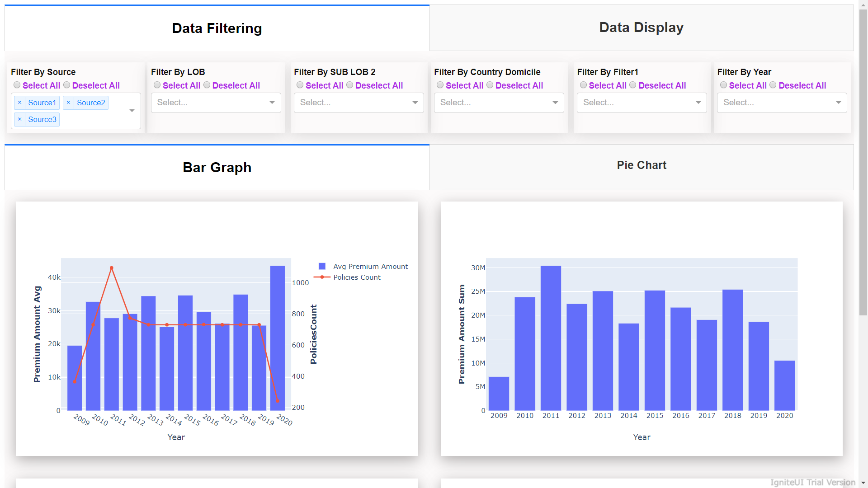
Task: Choose Select All radio under Filter By Source
Action: tap(17, 85)
